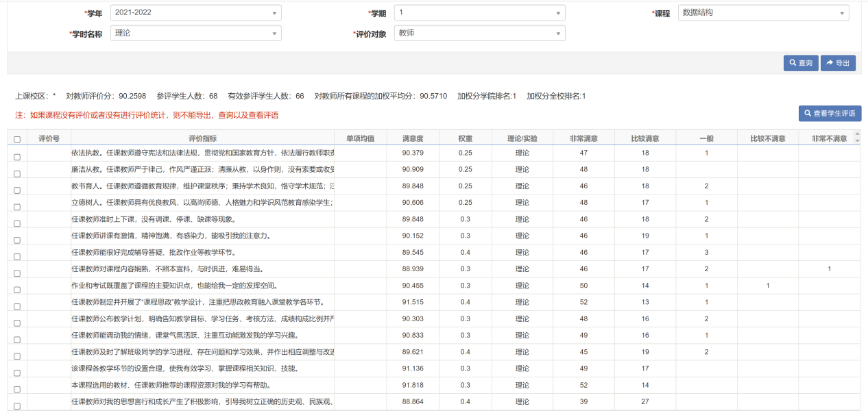Select satisfaction value 91.136
868x413 pixels.
coord(413,368)
